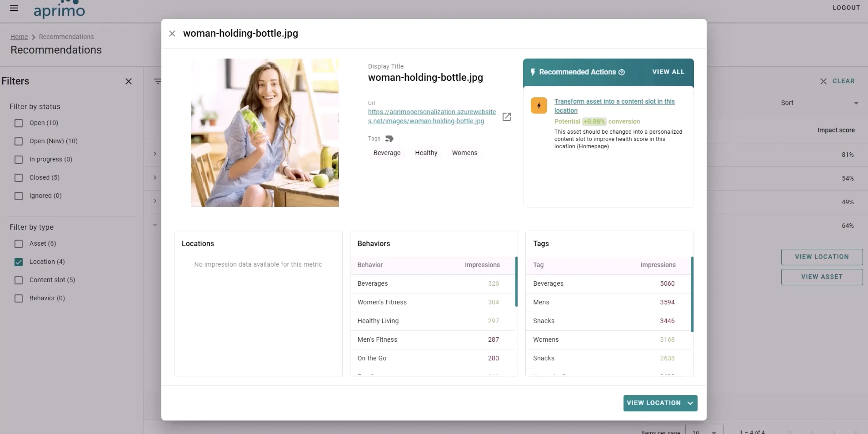The height and width of the screenshot is (434, 868).
Task: Expand the first recommendation row chevron
Action: pos(155,154)
